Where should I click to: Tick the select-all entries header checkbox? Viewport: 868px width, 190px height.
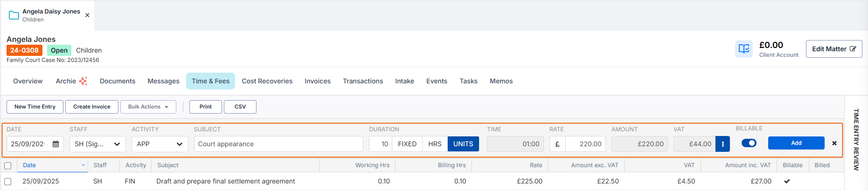point(8,166)
